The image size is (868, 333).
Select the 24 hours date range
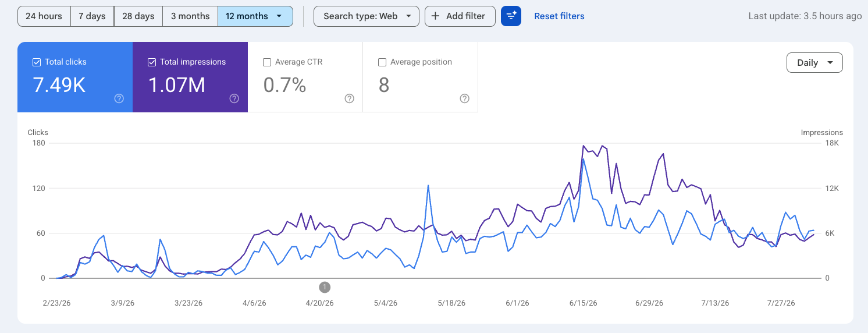pos(44,16)
